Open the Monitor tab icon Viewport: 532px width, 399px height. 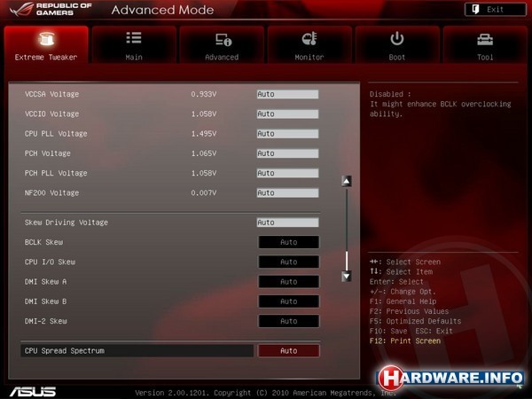309,40
